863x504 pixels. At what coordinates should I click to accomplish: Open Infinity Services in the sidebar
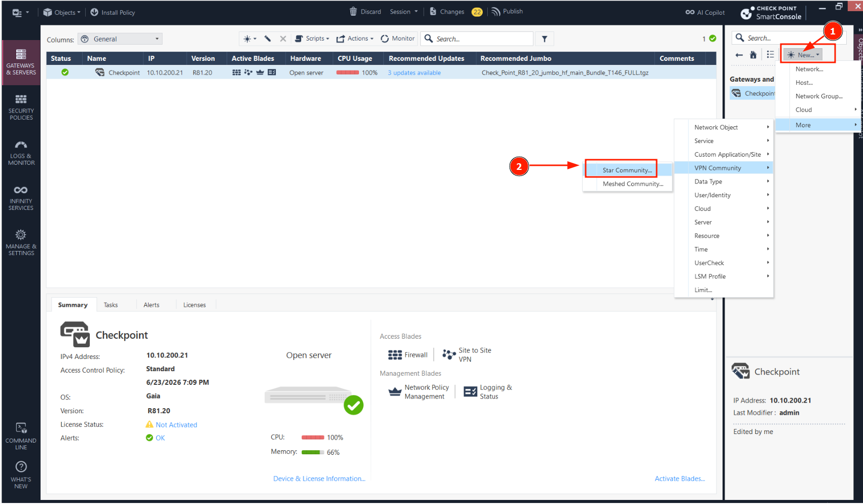click(21, 198)
